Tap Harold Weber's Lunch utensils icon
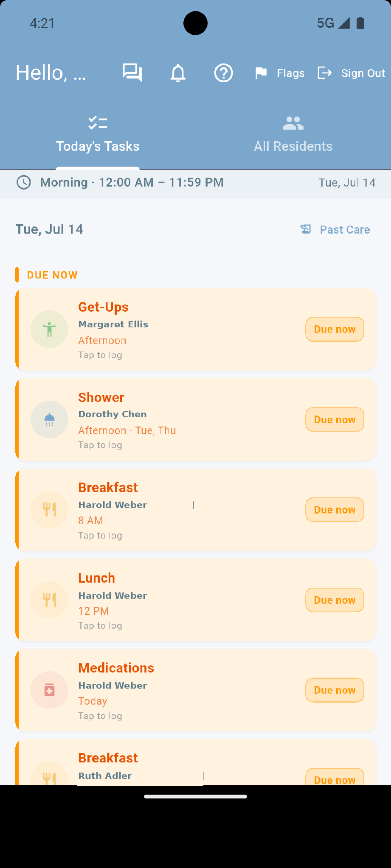 click(x=49, y=600)
